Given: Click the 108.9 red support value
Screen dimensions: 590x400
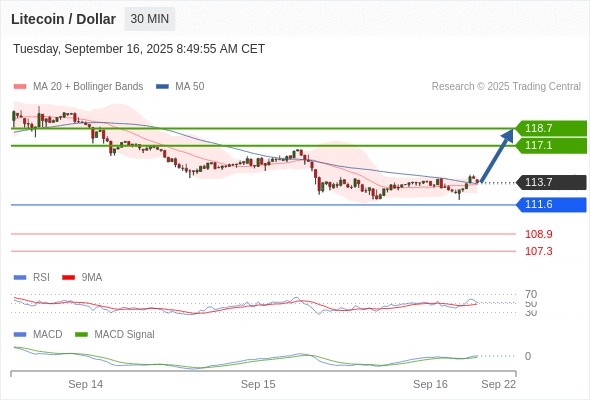Looking at the screenshot, I should point(539,234).
